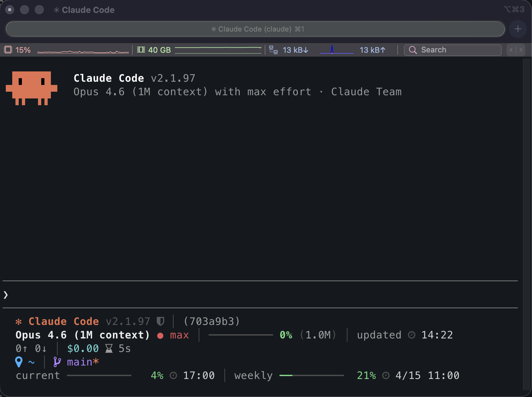
Task: Click the 4/15 11:00 weekly reset time
Action: (x=428, y=375)
